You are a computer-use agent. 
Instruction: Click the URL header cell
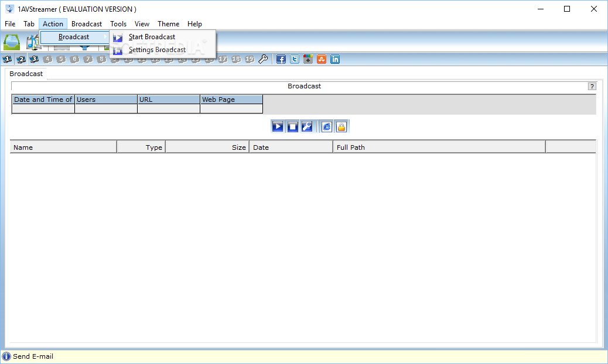(x=169, y=99)
